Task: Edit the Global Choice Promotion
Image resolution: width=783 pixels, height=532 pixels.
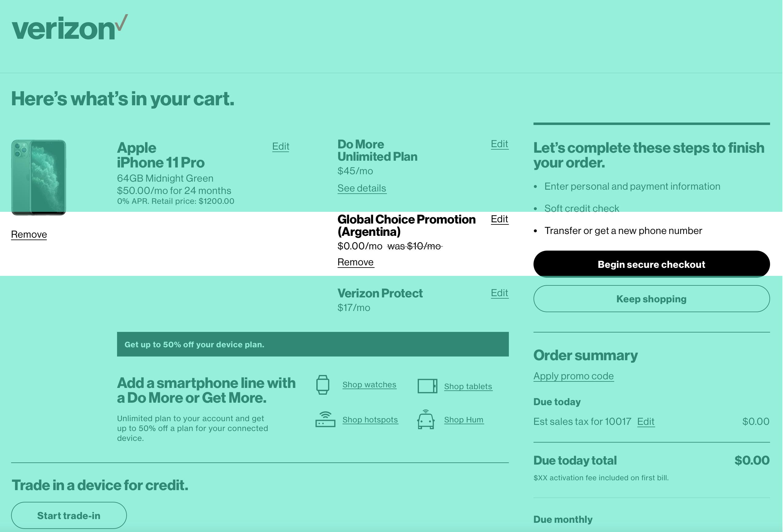Action: tap(499, 219)
